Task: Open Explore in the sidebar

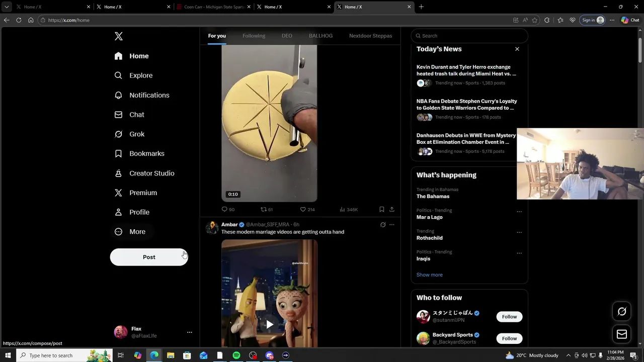Action: coord(134,75)
